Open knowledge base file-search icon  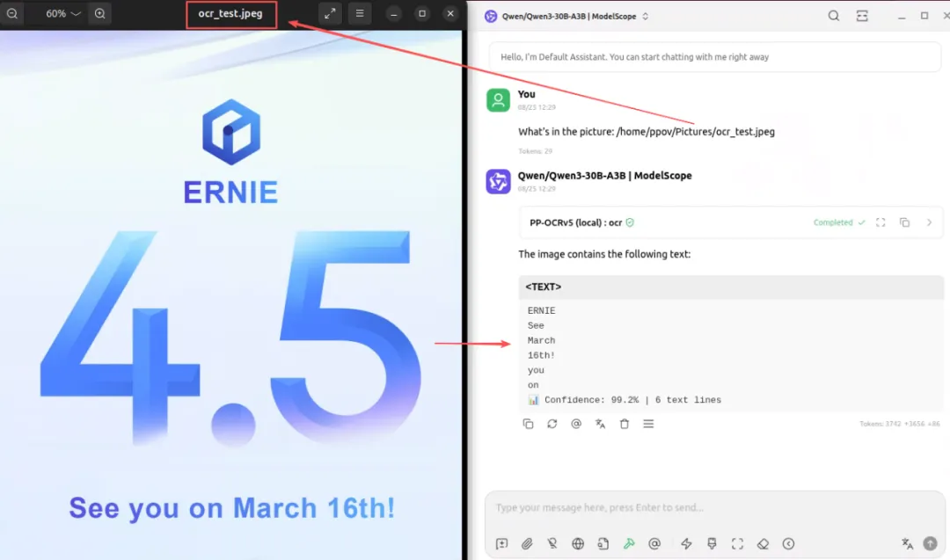pyautogui.click(x=603, y=543)
